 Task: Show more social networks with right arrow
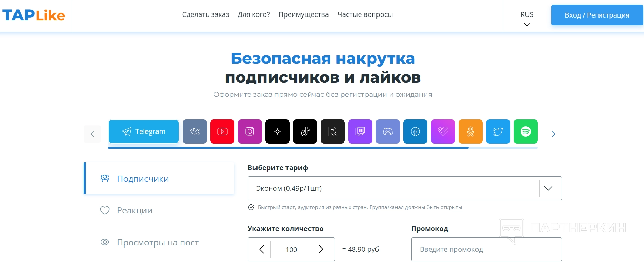click(x=553, y=134)
